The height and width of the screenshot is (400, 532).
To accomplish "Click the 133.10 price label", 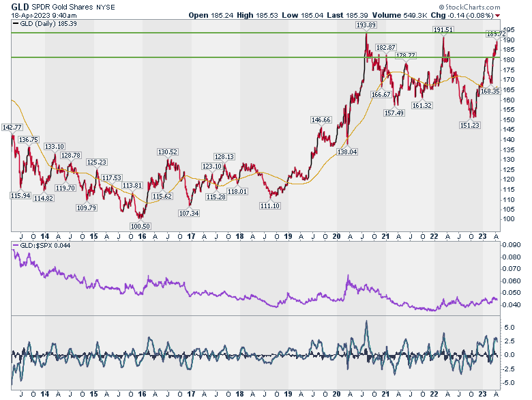I will click(55, 146).
